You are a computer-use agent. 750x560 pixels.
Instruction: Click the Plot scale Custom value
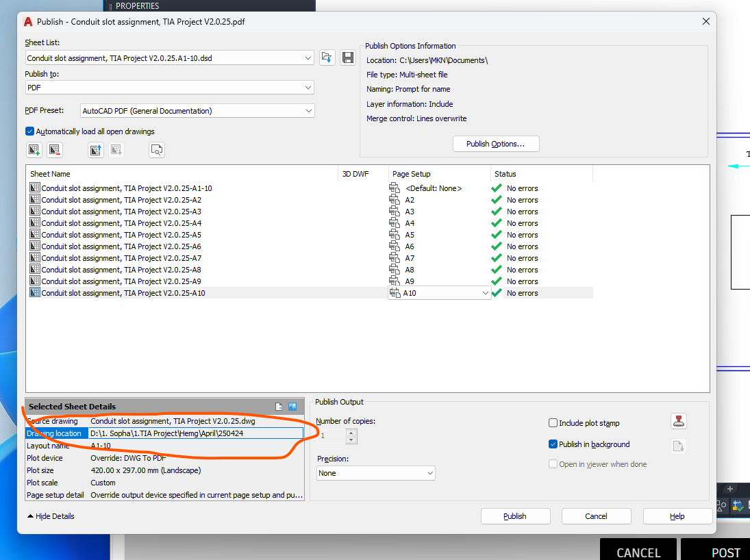point(103,483)
